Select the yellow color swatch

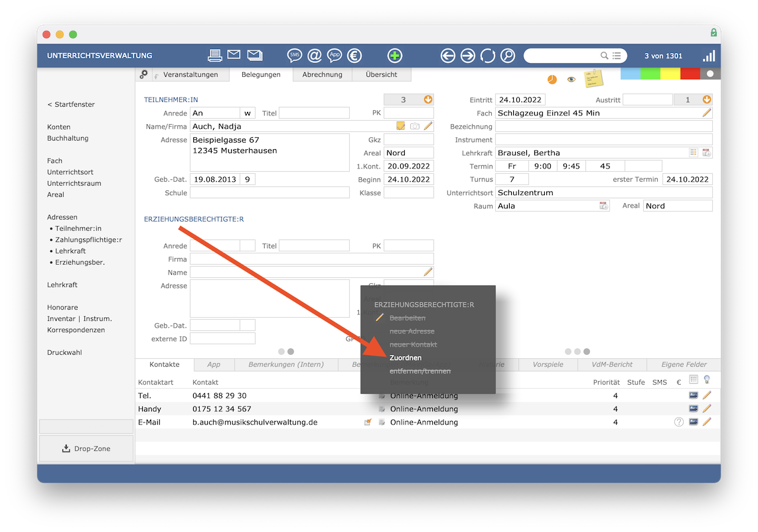[670, 74]
